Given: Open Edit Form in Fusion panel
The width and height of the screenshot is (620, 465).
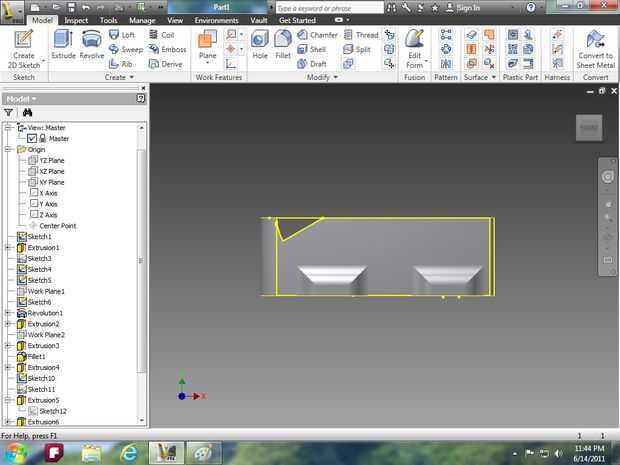Looking at the screenshot, I should click(415, 49).
